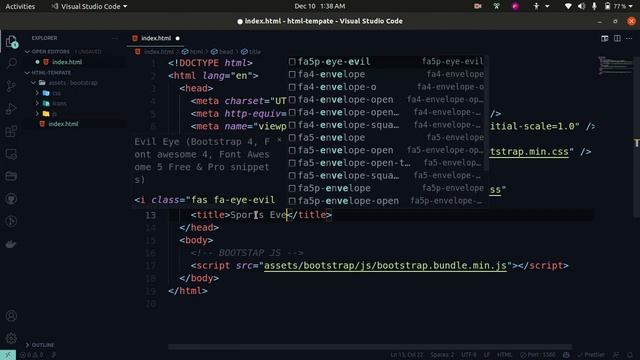Open the Manage gear icon
Screen dimensions: 640x360
11,338
